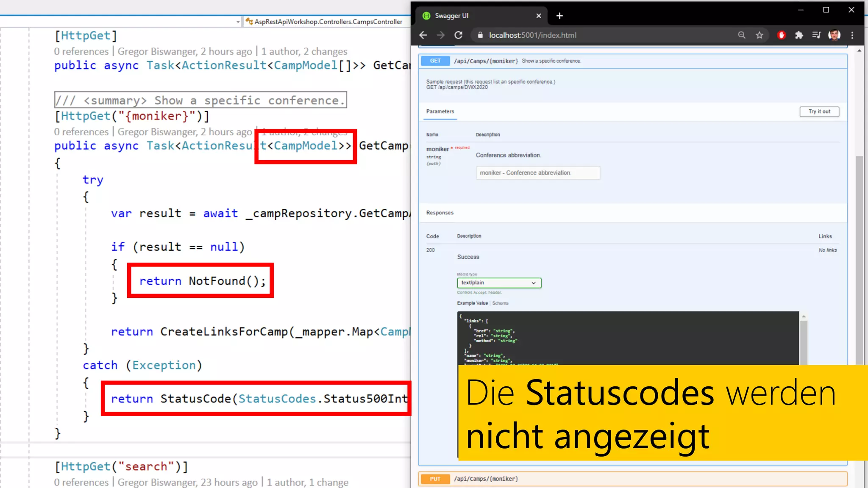Click 'Gregor Biswanger, 23 hours ago' CodeLens
The height and width of the screenshot is (488, 868).
187,482
